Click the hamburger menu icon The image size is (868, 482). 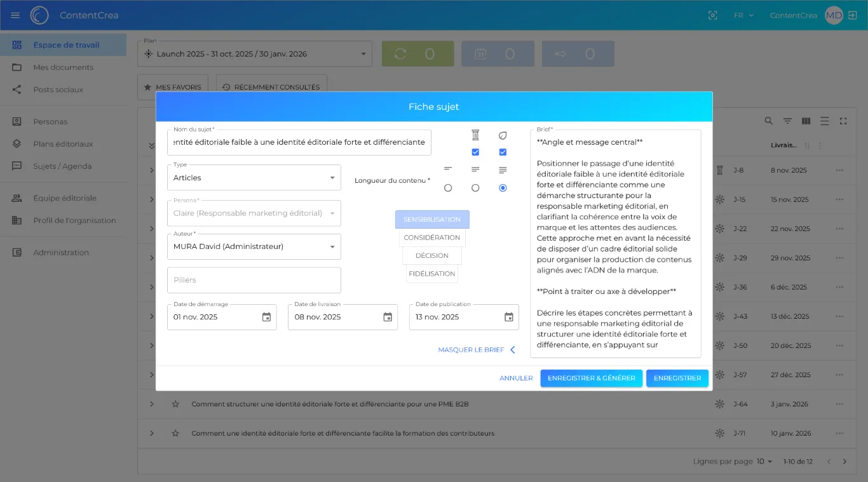15,15
